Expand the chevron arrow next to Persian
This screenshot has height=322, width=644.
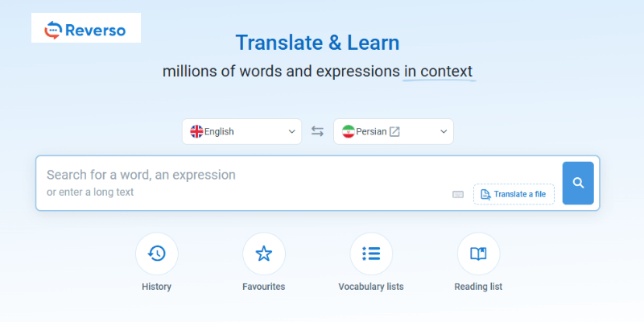point(443,131)
